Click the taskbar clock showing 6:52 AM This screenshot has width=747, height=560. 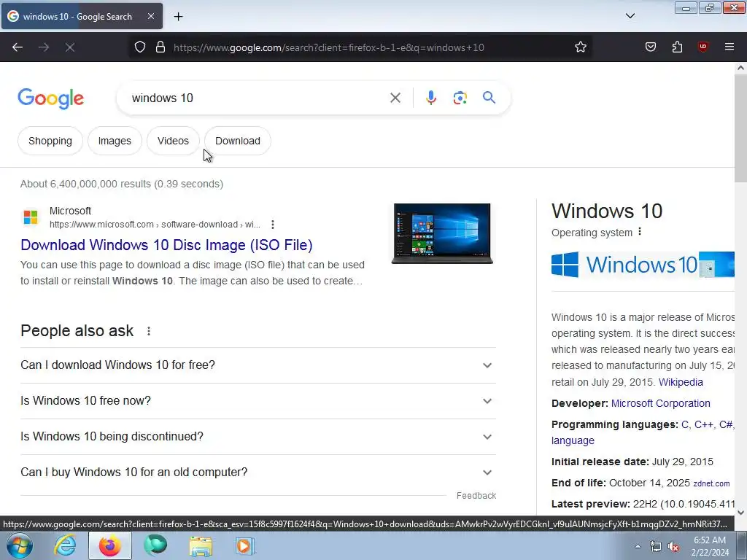(x=709, y=546)
